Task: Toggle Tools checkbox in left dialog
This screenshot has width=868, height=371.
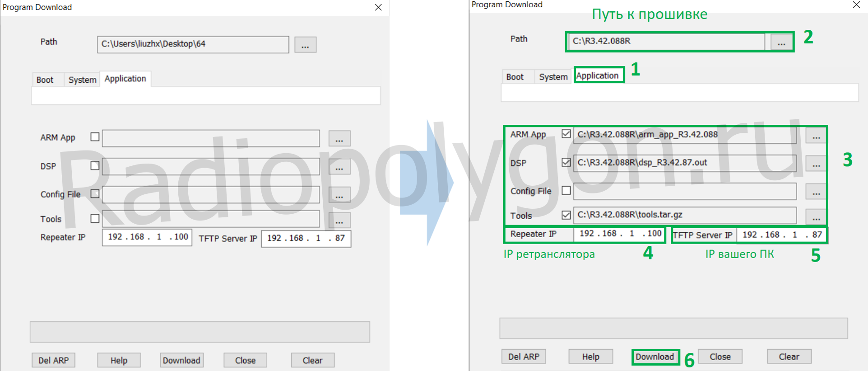Action: click(95, 219)
